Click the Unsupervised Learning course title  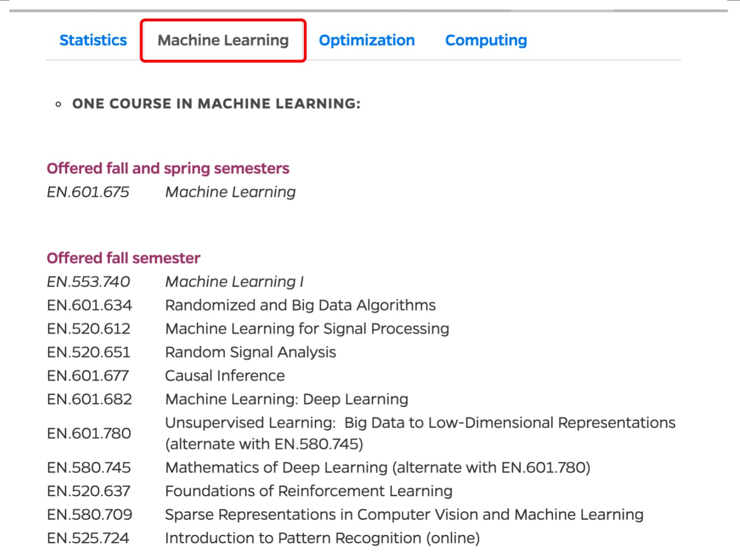click(x=420, y=423)
